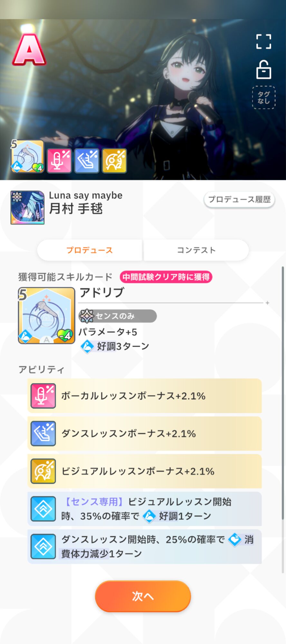Screen dimensions: 286x644
Task: Tap the fullscreen view icon
Action: click(x=263, y=42)
